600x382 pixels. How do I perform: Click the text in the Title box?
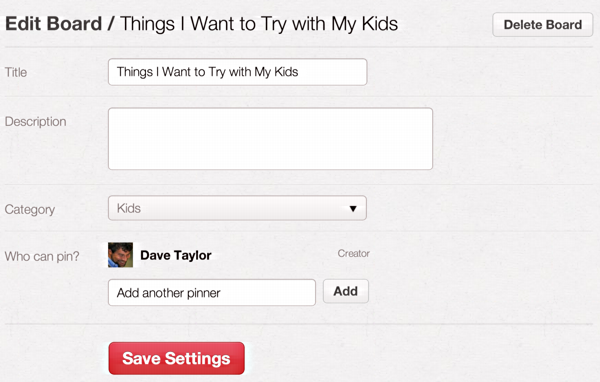207,72
